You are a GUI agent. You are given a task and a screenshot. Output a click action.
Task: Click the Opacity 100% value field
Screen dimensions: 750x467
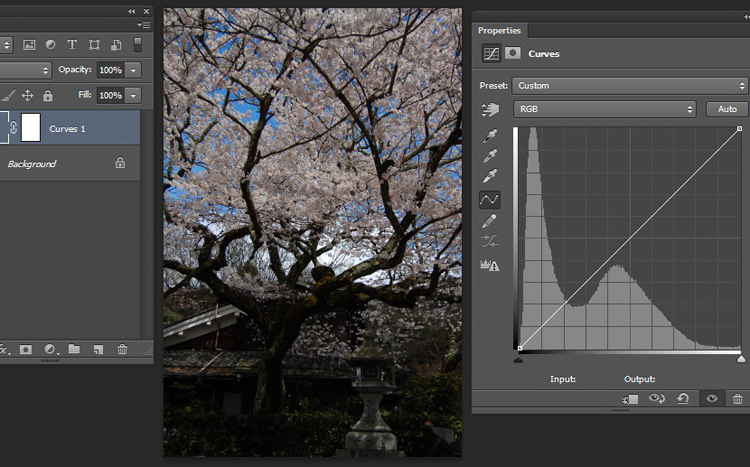point(111,70)
